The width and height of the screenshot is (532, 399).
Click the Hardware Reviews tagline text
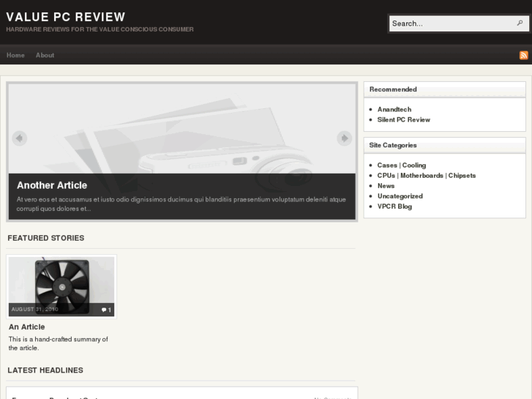pos(100,29)
